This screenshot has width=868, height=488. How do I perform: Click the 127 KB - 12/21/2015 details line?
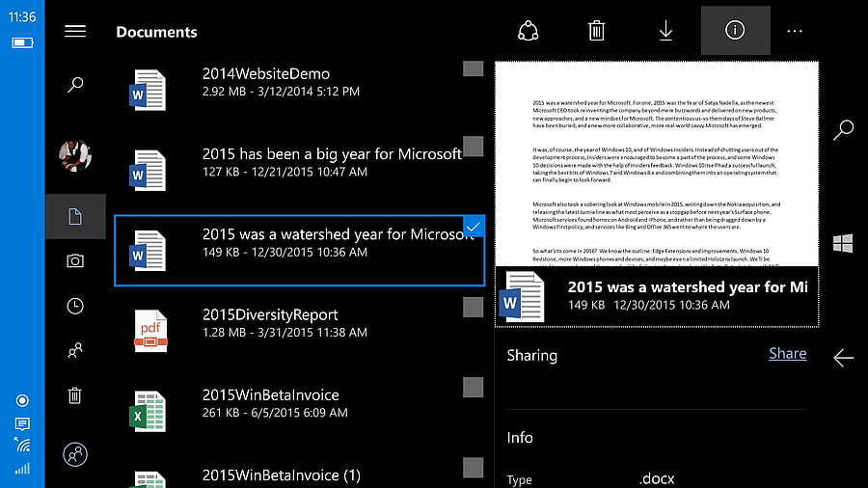285,172
